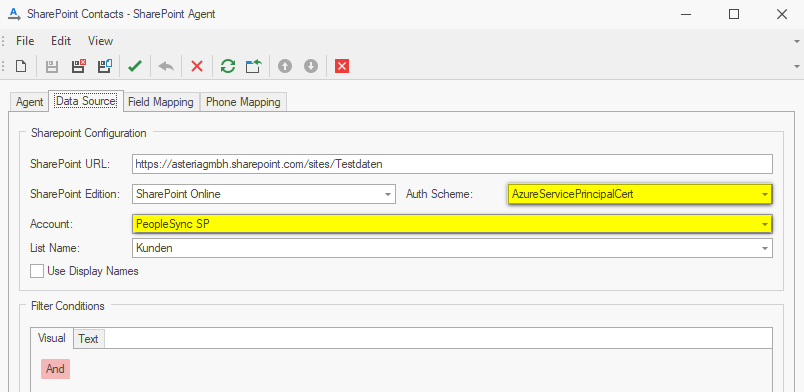804x392 pixels.
Task: Click the New document icon
Action: [21, 66]
